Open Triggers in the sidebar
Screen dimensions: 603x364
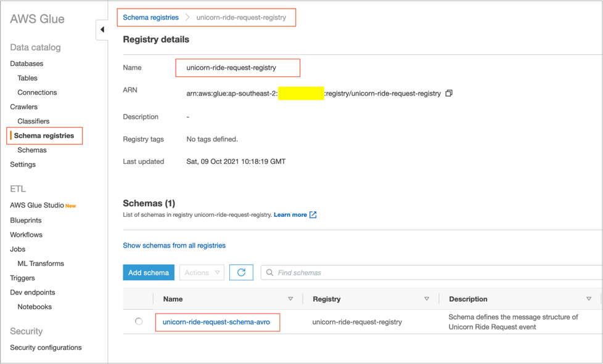point(22,278)
